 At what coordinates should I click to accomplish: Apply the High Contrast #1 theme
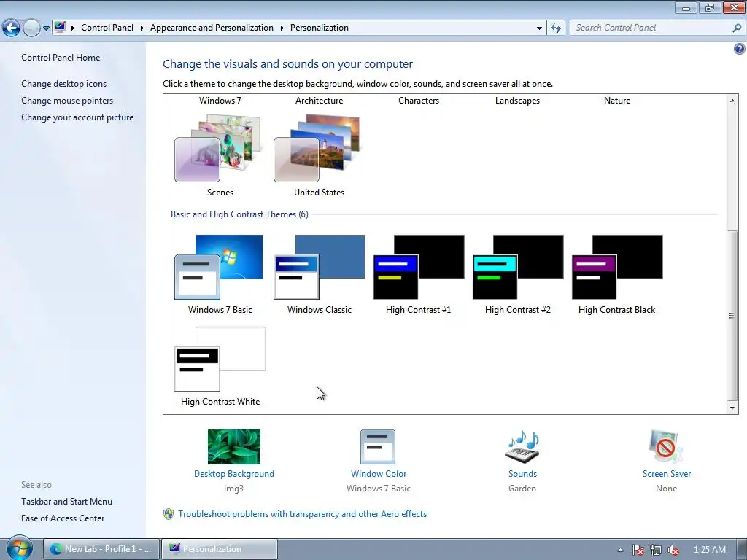pyautogui.click(x=419, y=267)
